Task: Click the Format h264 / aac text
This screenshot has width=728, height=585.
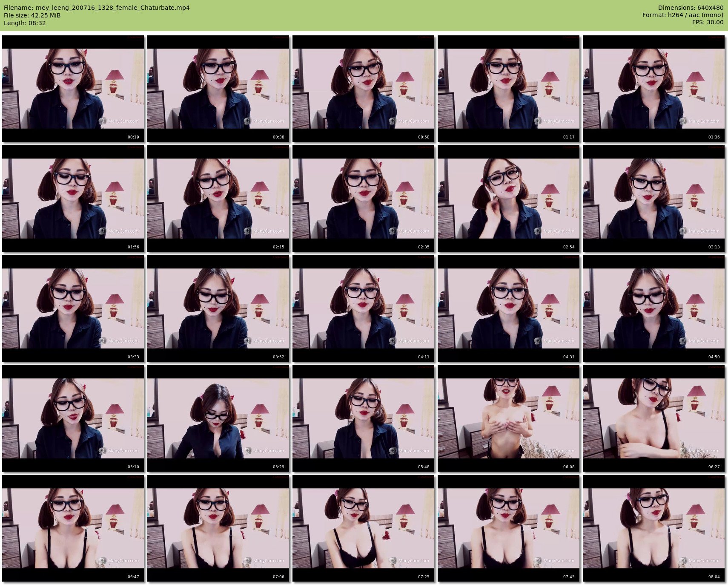Action: (x=682, y=15)
